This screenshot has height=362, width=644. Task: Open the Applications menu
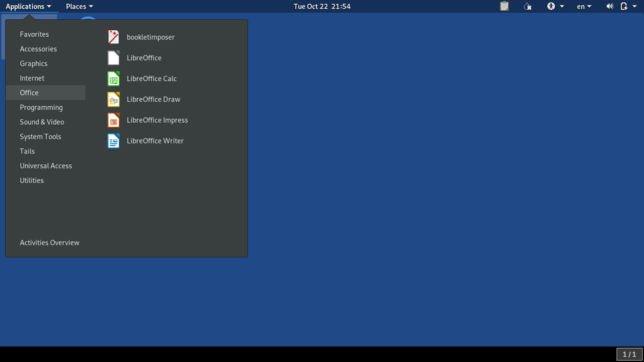28,6
